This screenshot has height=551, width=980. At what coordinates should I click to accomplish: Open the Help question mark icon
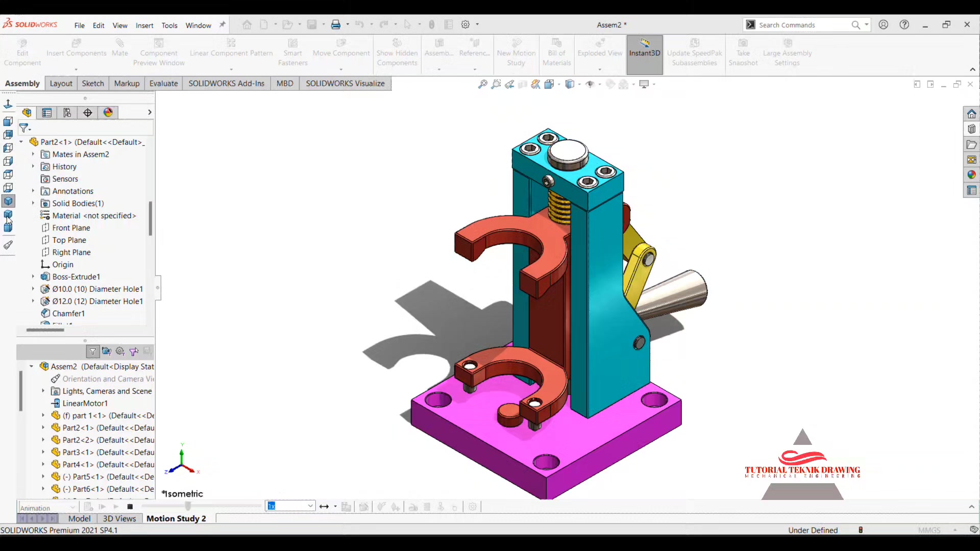click(x=904, y=24)
